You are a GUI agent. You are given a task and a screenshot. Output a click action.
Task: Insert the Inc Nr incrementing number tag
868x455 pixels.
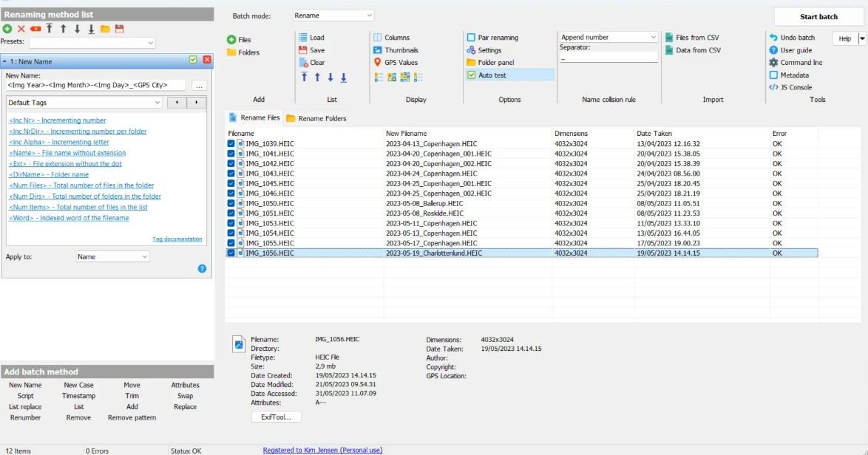point(58,120)
